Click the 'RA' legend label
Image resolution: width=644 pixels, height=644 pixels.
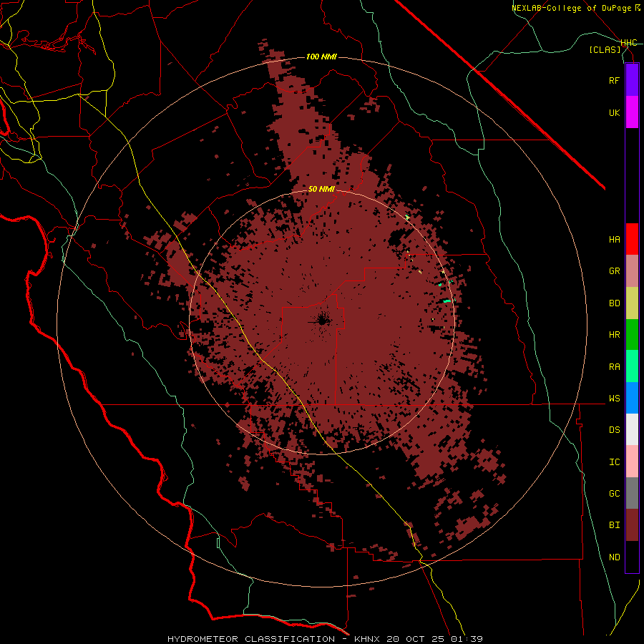click(615, 367)
